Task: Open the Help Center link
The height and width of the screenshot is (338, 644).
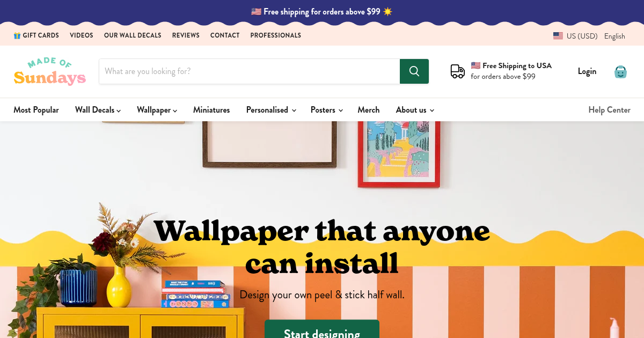Action: (609, 110)
